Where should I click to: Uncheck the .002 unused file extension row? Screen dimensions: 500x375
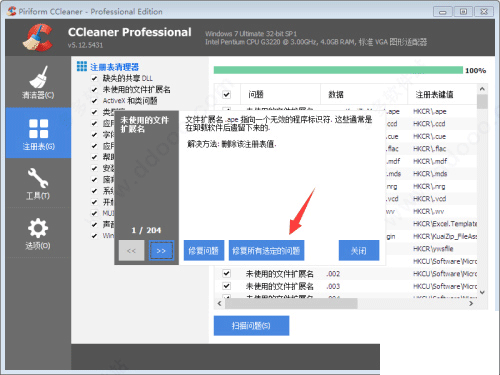227,274
